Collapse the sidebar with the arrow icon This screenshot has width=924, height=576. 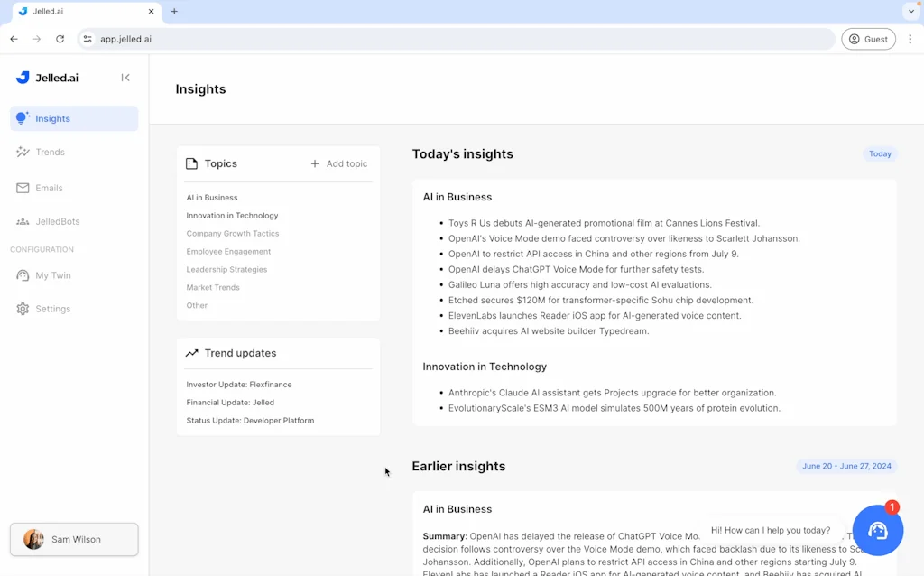[125, 78]
